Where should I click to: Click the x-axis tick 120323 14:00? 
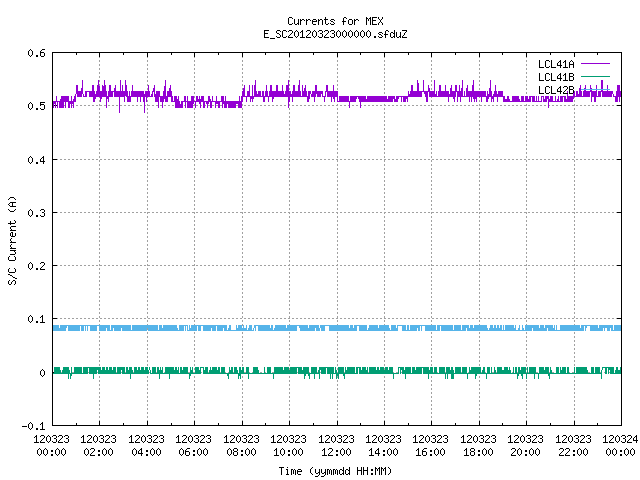tap(383, 445)
